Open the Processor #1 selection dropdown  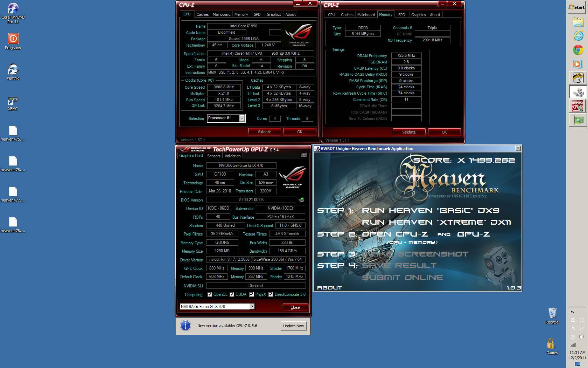(x=226, y=118)
